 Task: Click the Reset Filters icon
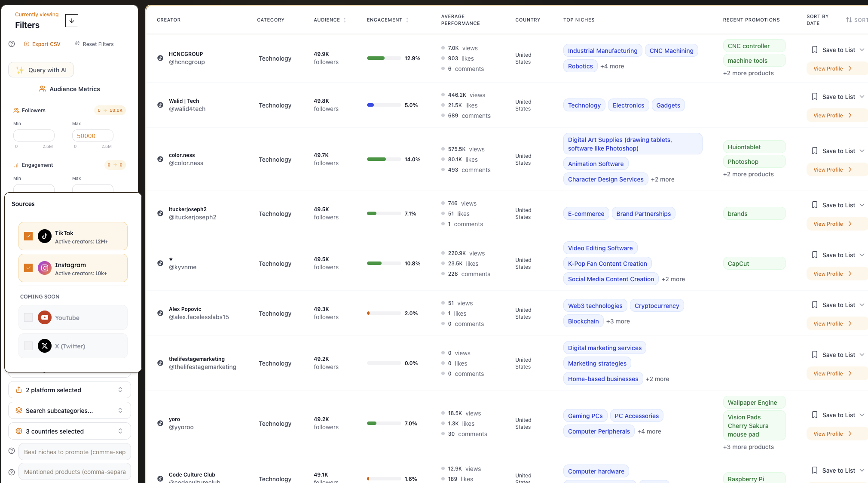click(x=77, y=43)
